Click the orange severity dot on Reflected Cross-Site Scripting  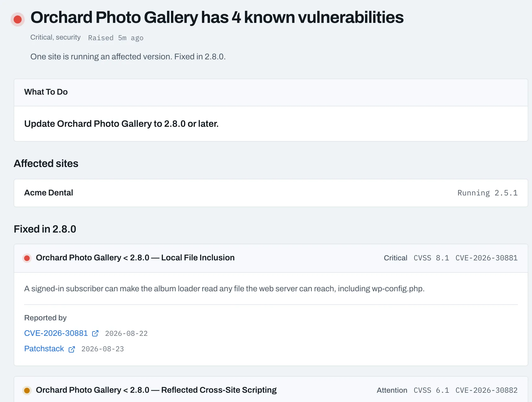pos(27,390)
